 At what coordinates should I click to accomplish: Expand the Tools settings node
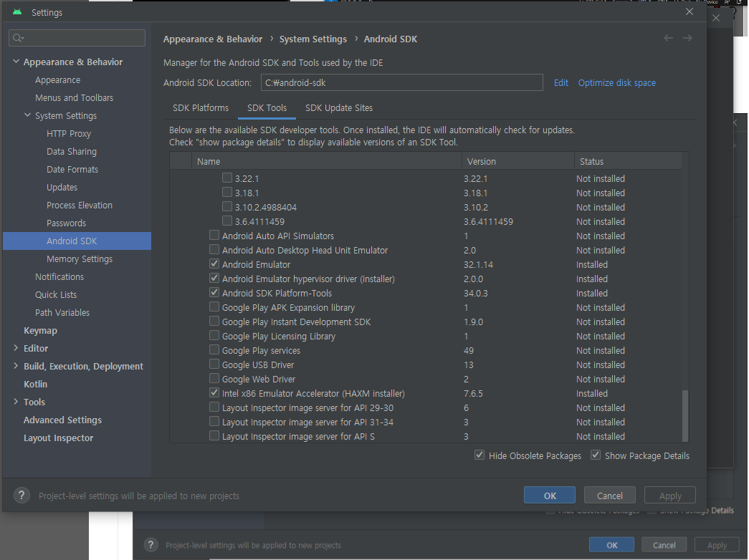16,402
